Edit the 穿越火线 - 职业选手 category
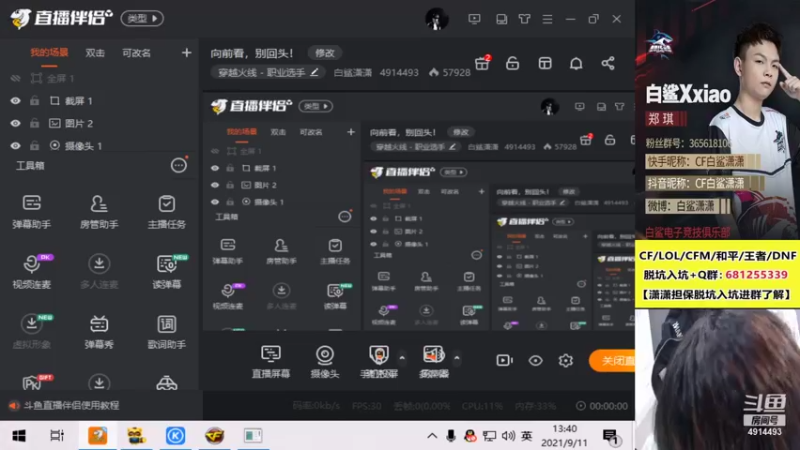 (x=268, y=72)
